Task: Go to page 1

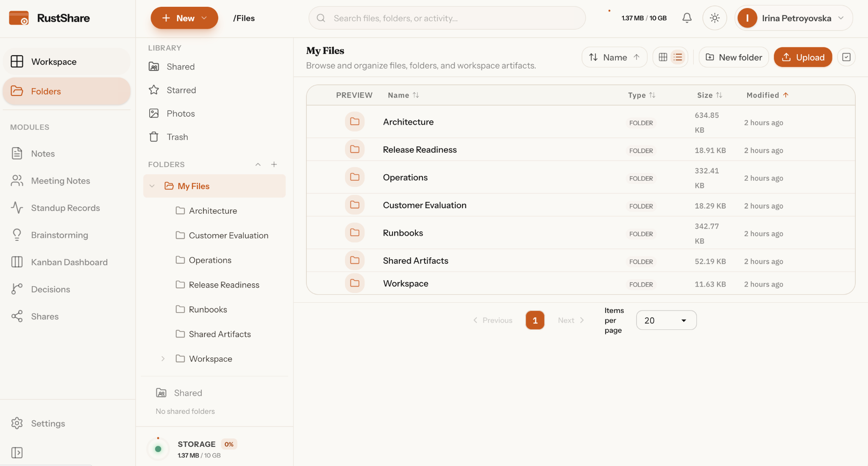Action: (535, 320)
